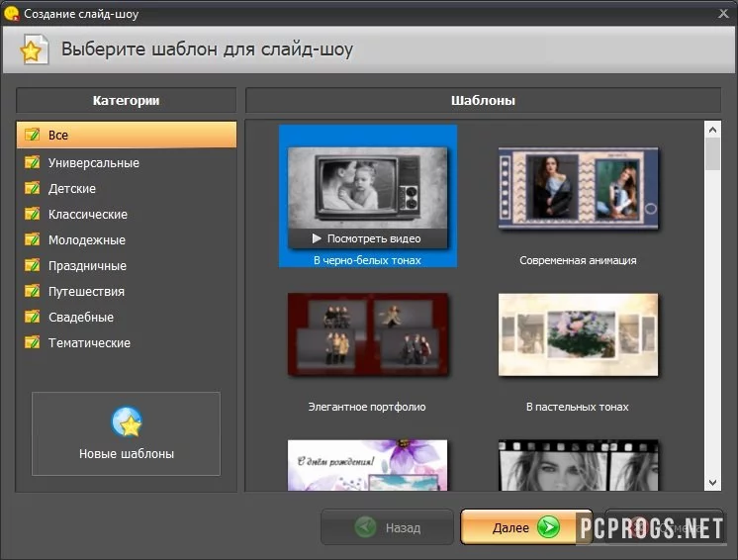This screenshot has height=560, width=738.
Task: Select the Все category
Action: click(127, 136)
